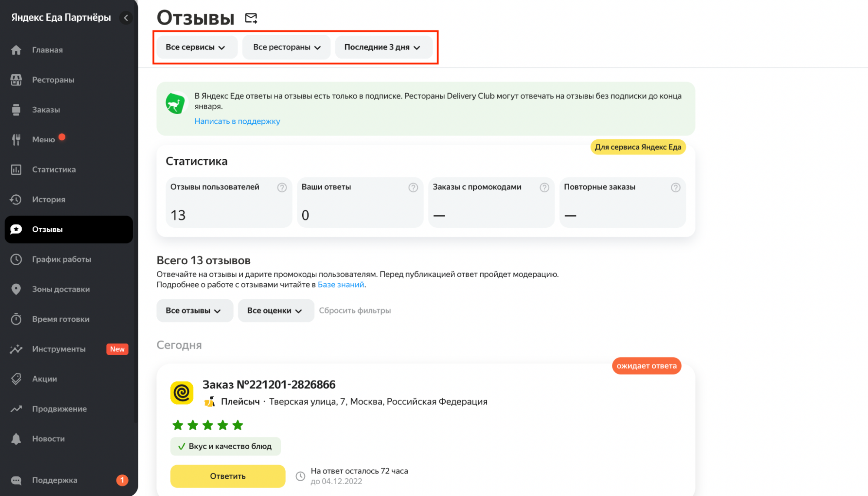Open История section in sidebar
The height and width of the screenshot is (496, 868).
click(x=69, y=200)
